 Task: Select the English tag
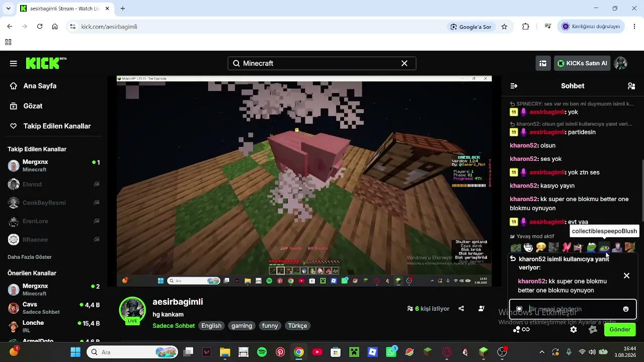(x=211, y=326)
